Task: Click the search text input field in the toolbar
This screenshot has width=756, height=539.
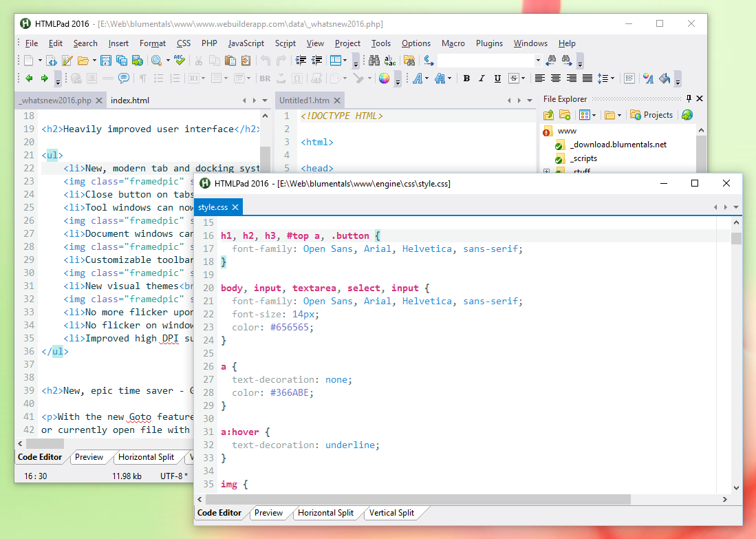Action: pyautogui.click(x=486, y=61)
